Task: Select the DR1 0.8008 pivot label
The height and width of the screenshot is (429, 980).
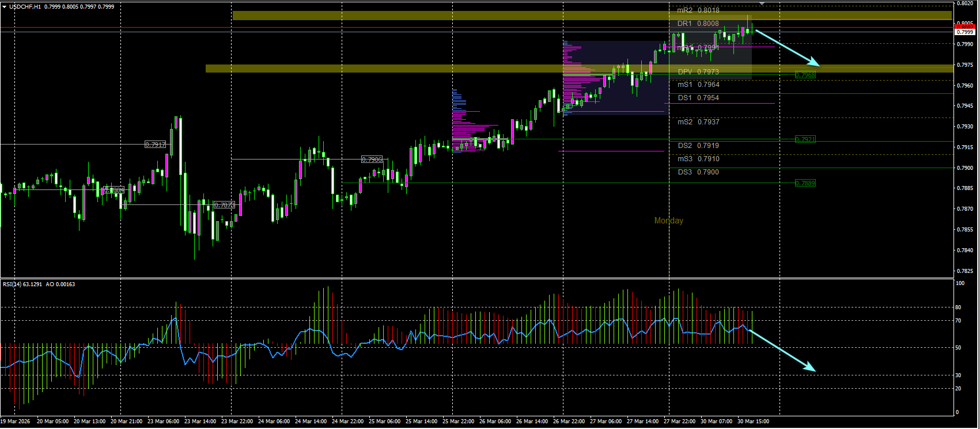Action: [698, 24]
